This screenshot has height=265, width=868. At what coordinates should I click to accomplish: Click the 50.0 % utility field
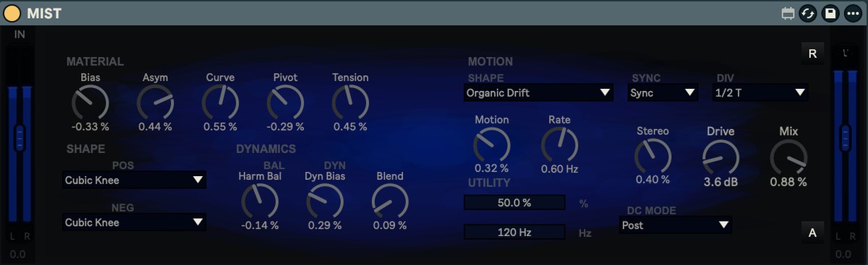point(514,203)
